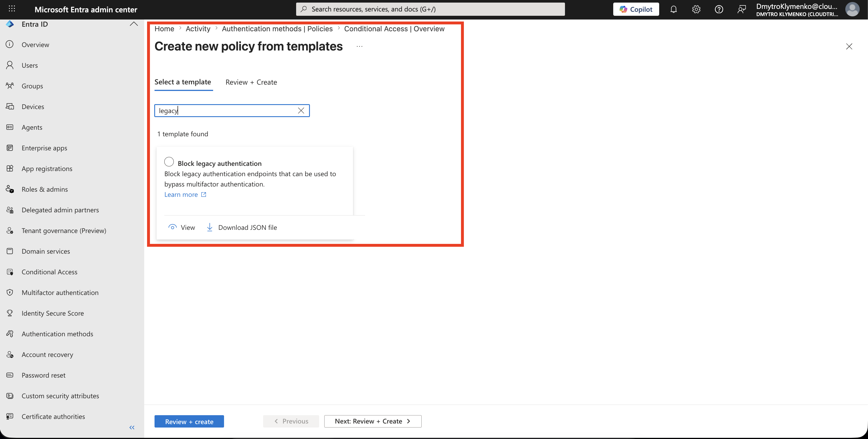Click the Devices icon in sidebar

point(10,106)
